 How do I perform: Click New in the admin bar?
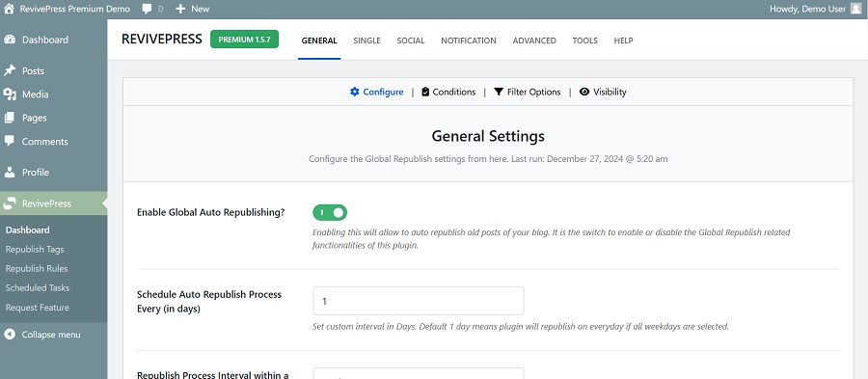point(201,9)
